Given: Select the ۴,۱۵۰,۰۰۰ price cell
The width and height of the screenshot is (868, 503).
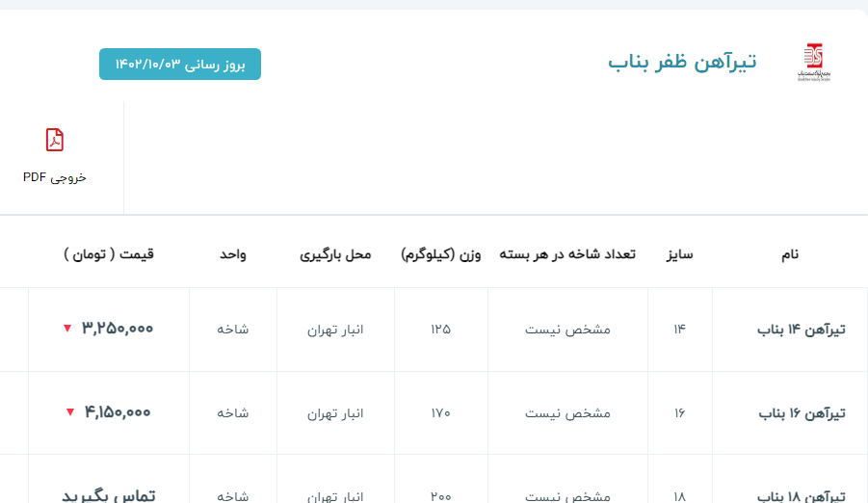Looking at the screenshot, I should pyautogui.click(x=118, y=412).
